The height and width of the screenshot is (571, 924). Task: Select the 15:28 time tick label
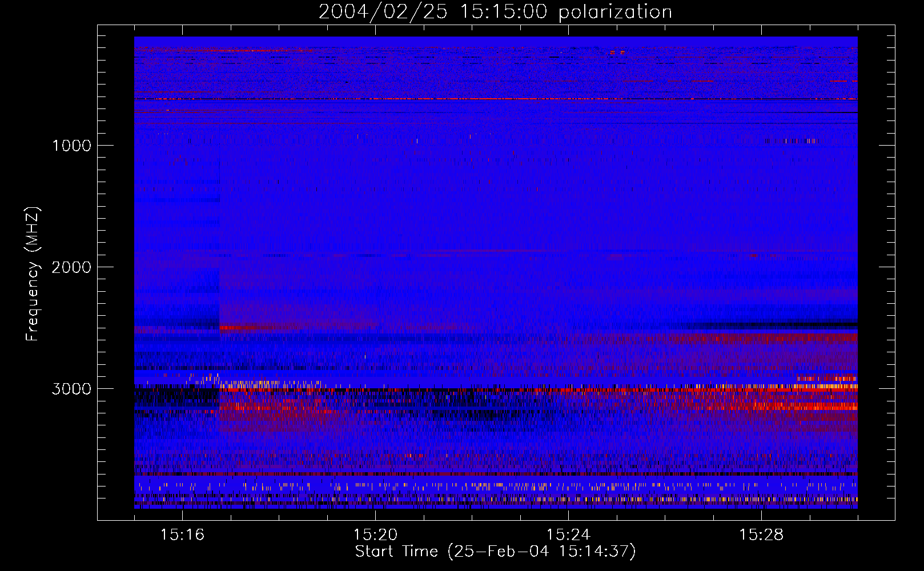(x=761, y=534)
